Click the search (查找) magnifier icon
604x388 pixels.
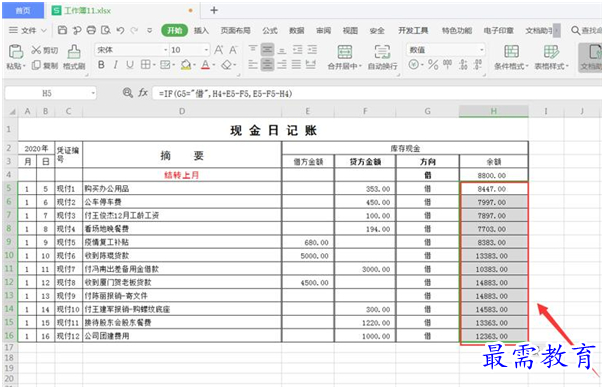tap(575, 30)
